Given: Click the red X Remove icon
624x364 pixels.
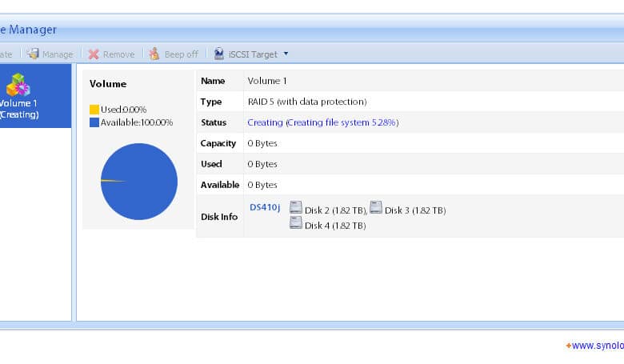Looking at the screenshot, I should (94, 54).
